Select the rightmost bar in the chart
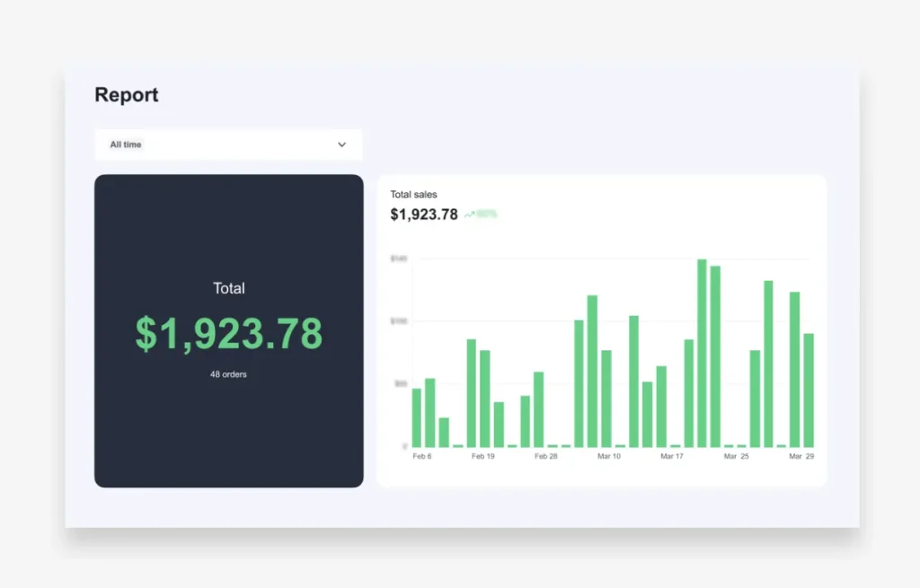Image resolution: width=920 pixels, height=588 pixels. (x=809, y=391)
